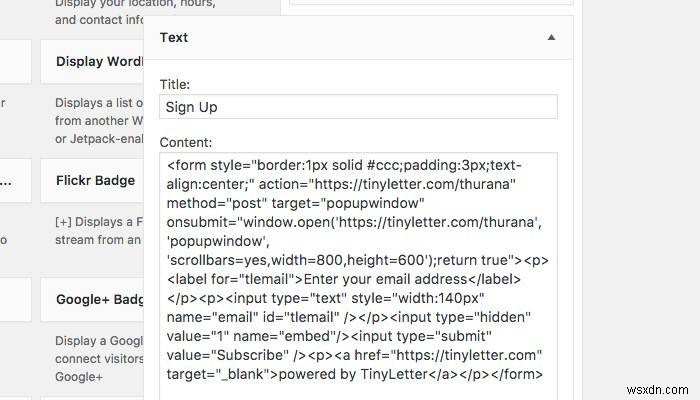Collapse the Text widget with the arrow
The width and height of the screenshot is (700, 400).
(x=551, y=38)
